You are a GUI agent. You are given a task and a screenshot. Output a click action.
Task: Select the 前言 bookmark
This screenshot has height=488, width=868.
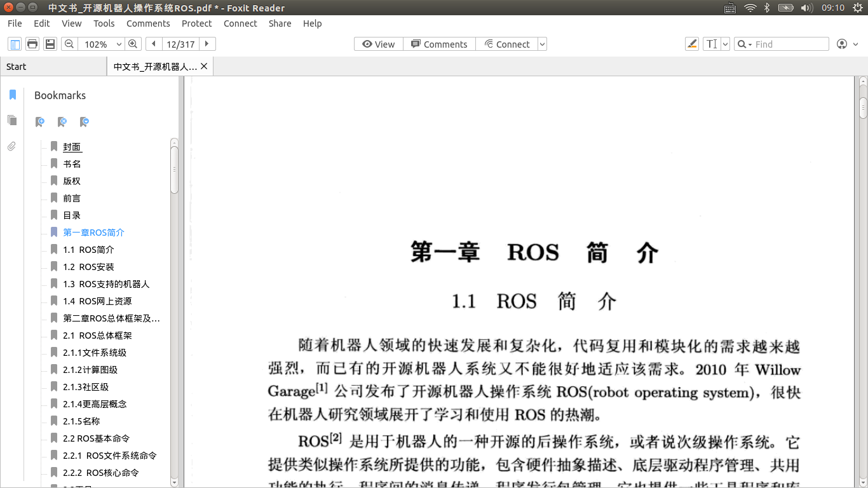[x=72, y=198]
